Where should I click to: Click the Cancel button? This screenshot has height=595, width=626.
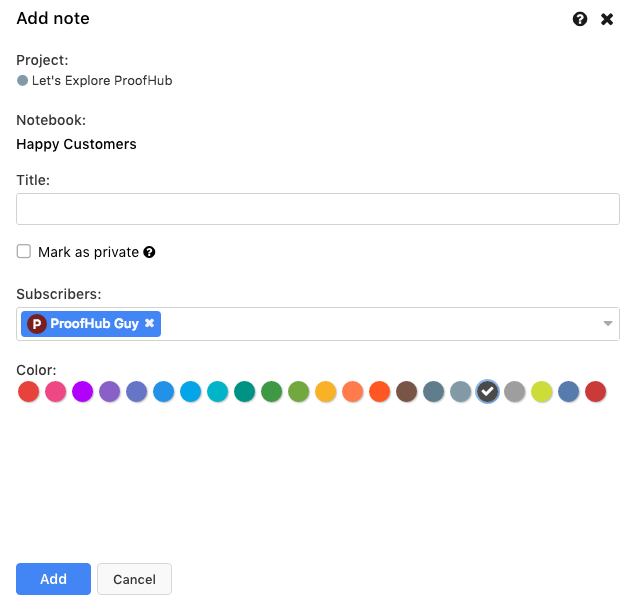click(x=135, y=579)
